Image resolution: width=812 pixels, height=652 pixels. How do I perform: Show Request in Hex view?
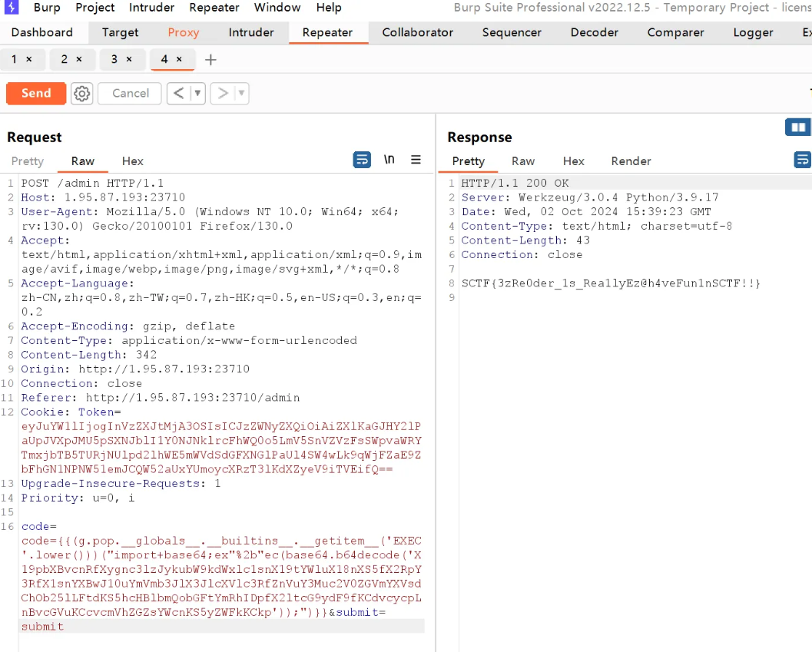pos(133,161)
